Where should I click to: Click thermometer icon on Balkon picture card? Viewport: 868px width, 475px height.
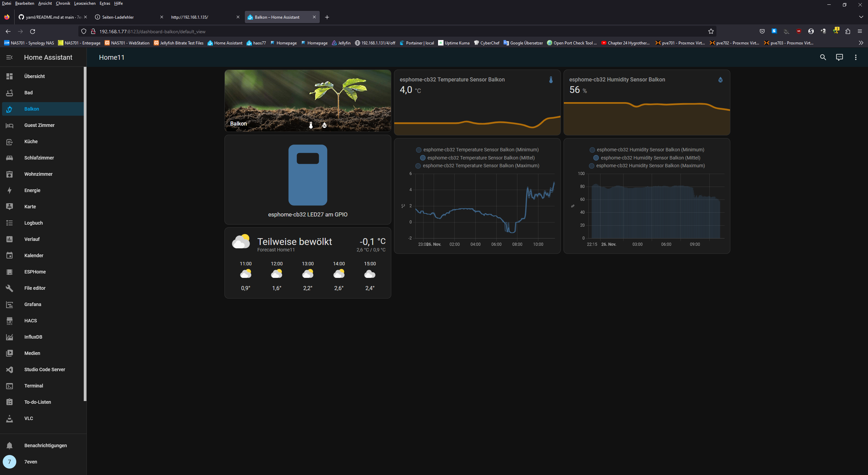(311, 125)
